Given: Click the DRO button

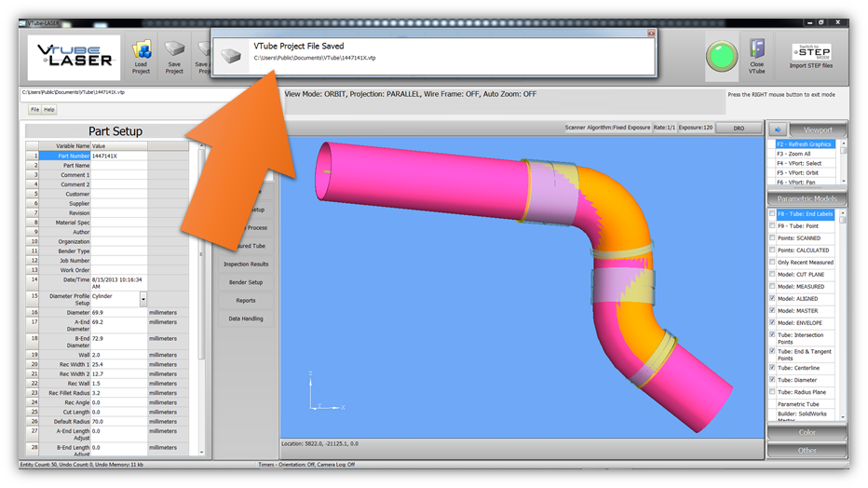Looking at the screenshot, I should (x=739, y=128).
